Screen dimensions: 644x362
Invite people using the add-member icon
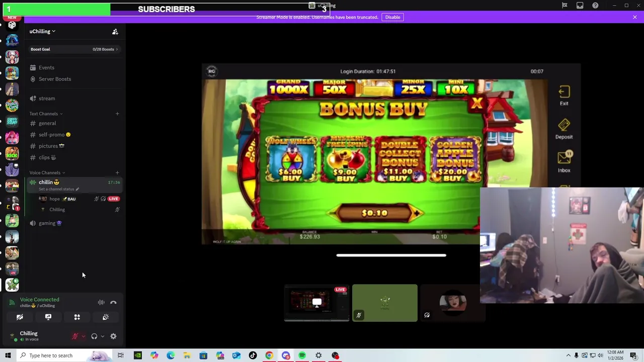coord(115,32)
